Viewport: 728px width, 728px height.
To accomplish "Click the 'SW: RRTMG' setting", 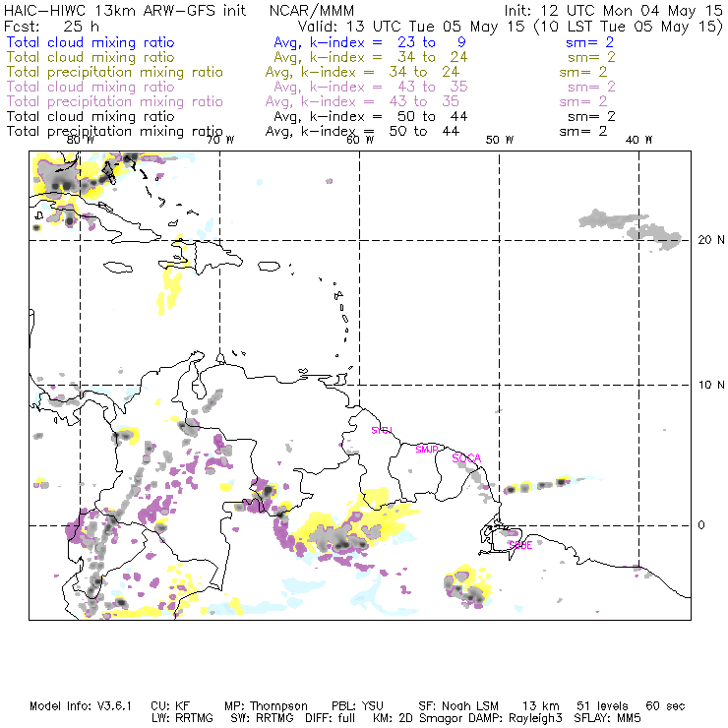I will tap(263, 718).
